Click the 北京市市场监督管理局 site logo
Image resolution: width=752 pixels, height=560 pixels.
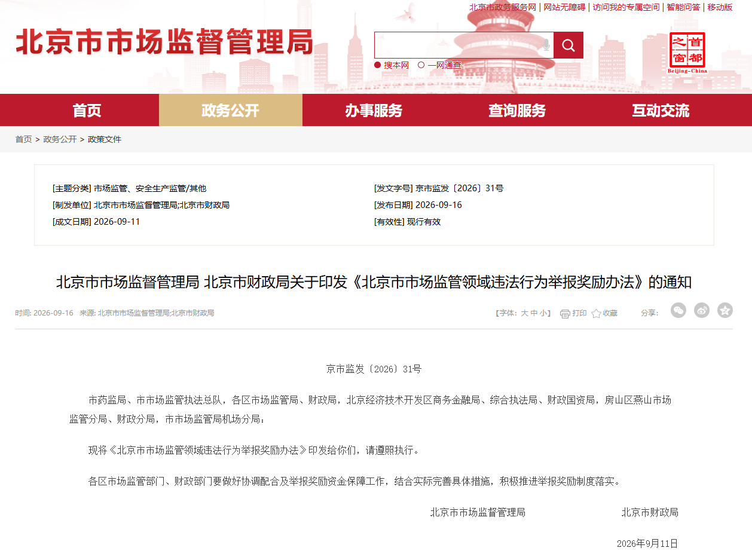pyautogui.click(x=164, y=42)
